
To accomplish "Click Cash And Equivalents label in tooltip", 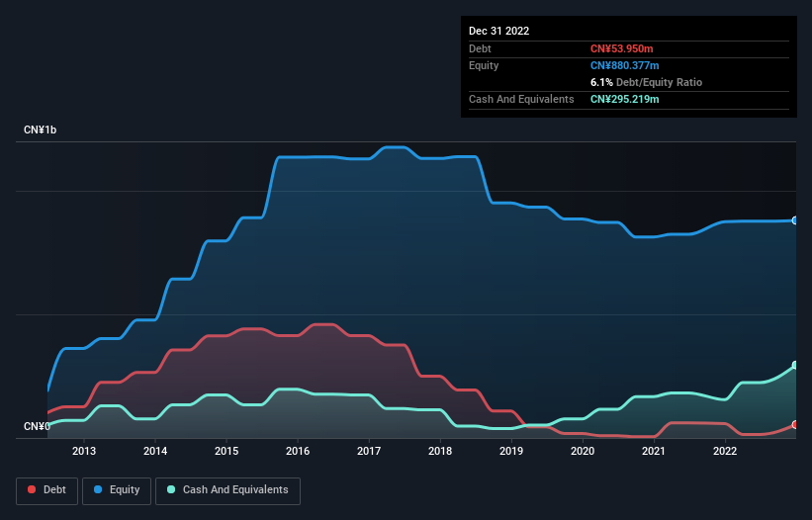I will [x=521, y=99].
